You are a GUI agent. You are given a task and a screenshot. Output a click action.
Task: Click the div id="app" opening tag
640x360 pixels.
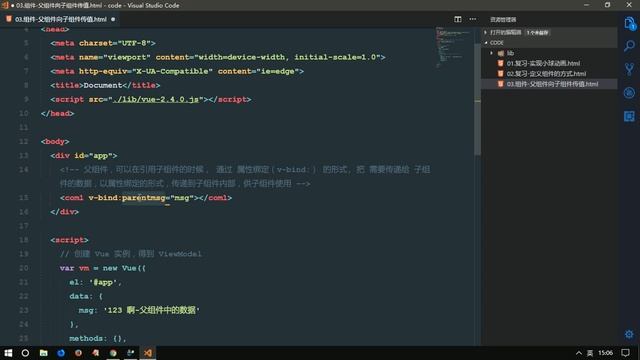pyautogui.click(x=84, y=156)
